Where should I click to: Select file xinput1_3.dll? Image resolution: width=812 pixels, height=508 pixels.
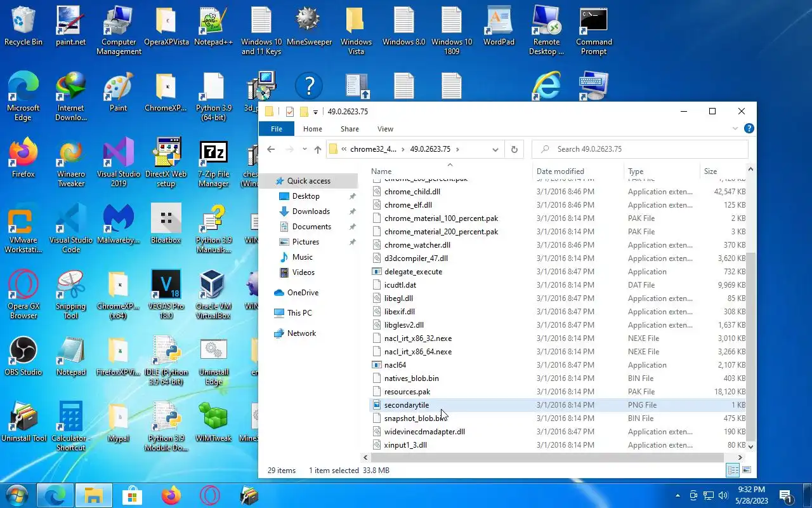pyautogui.click(x=405, y=445)
